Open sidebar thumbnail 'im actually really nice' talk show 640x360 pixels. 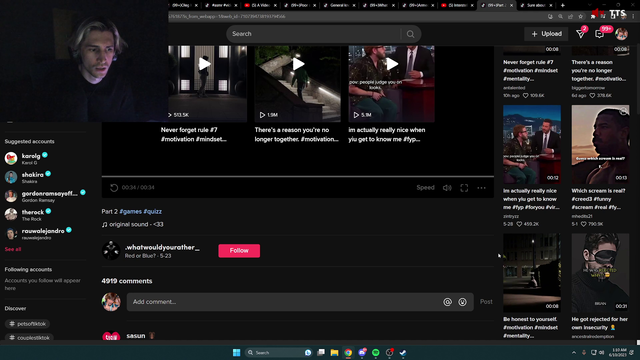coord(532,144)
